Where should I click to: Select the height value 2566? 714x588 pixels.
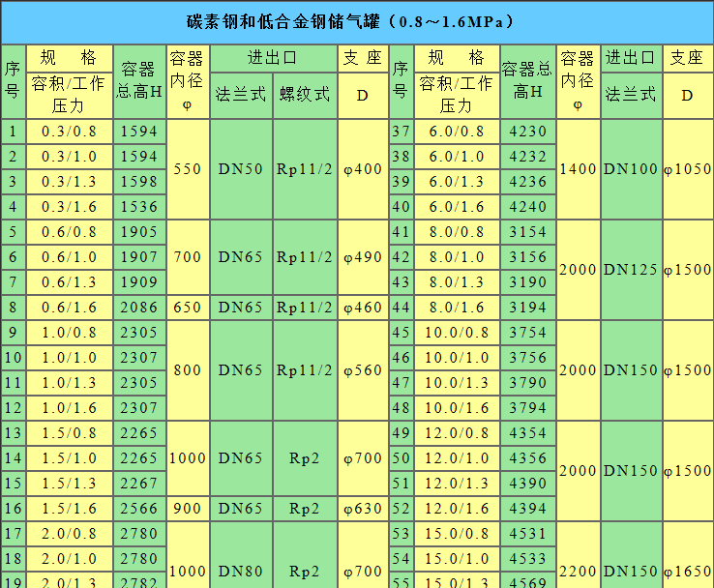(x=139, y=509)
